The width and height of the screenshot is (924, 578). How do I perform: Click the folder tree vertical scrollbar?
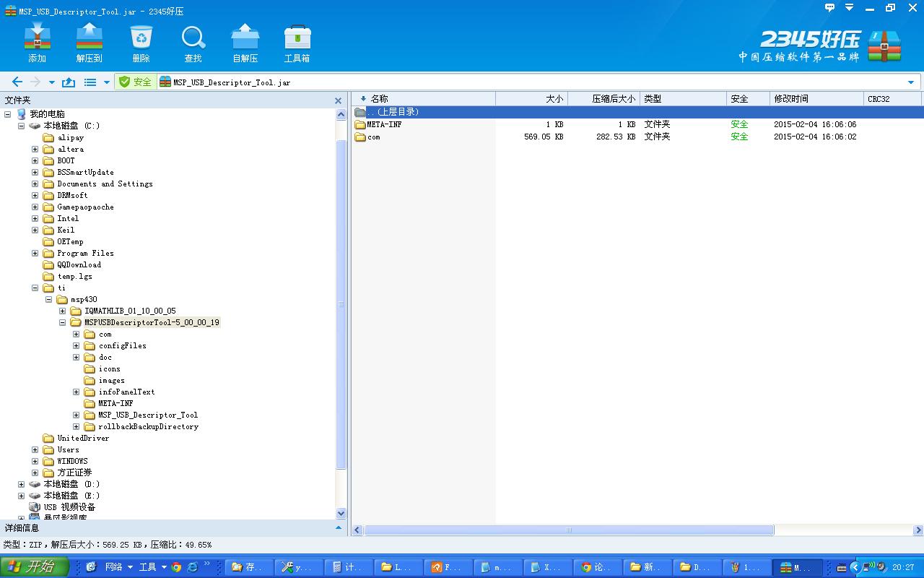[x=341, y=303]
